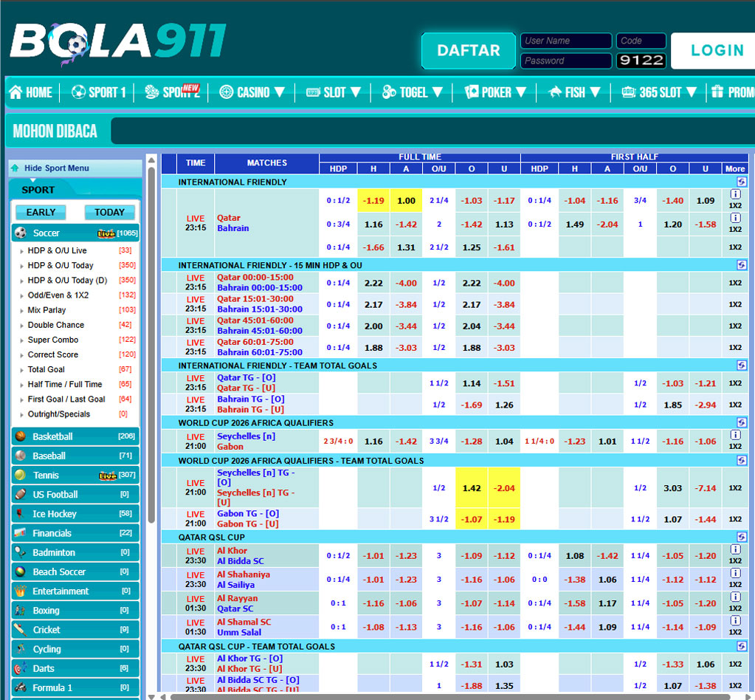
Task: Select the highlighted 1.00 Bahrain away odds
Action: point(407,200)
